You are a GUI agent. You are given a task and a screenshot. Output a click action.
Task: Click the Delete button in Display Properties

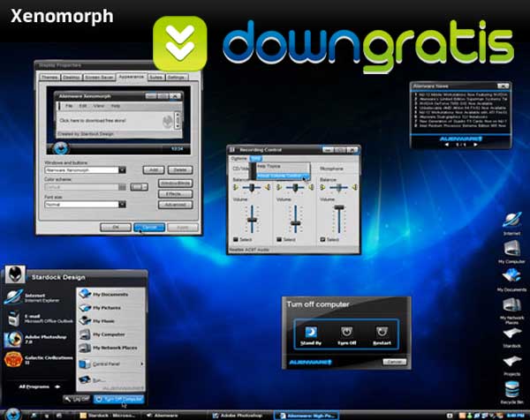tap(180, 169)
